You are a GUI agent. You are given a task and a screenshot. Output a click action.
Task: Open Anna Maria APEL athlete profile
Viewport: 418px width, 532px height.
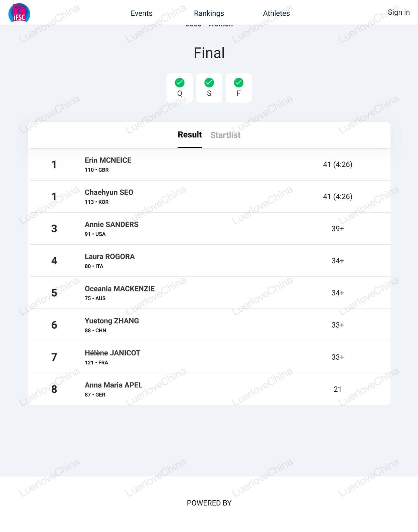tap(114, 385)
